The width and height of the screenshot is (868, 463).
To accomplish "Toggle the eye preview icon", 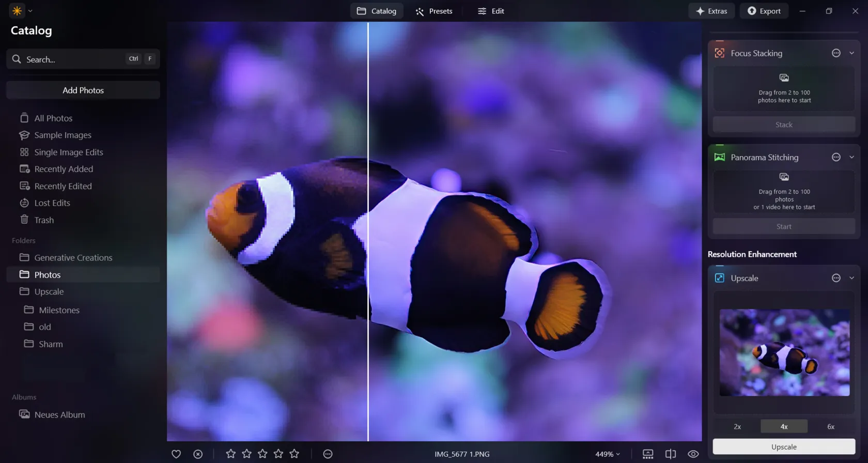I will 693,454.
